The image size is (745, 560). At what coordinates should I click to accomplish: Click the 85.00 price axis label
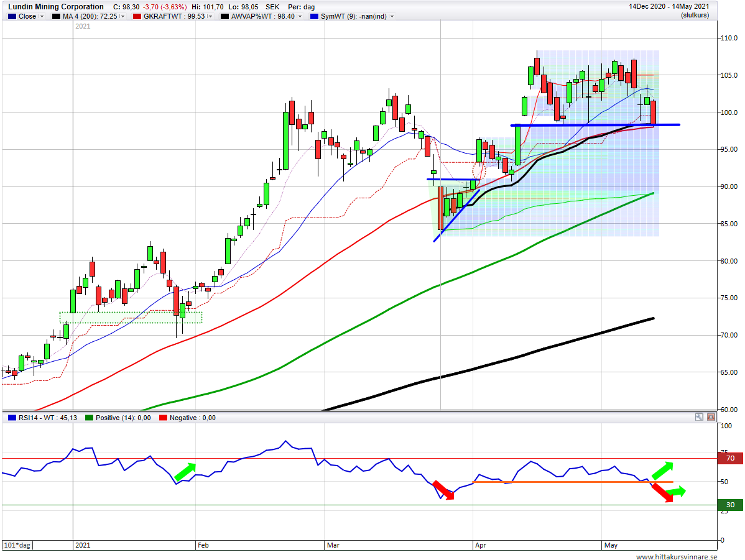click(729, 224)
